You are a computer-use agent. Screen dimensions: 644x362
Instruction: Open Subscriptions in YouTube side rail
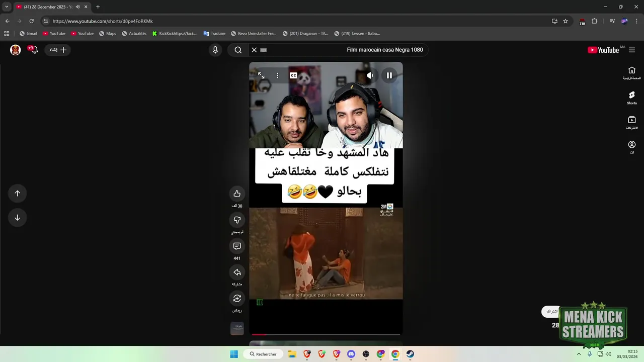pos(632,123)
